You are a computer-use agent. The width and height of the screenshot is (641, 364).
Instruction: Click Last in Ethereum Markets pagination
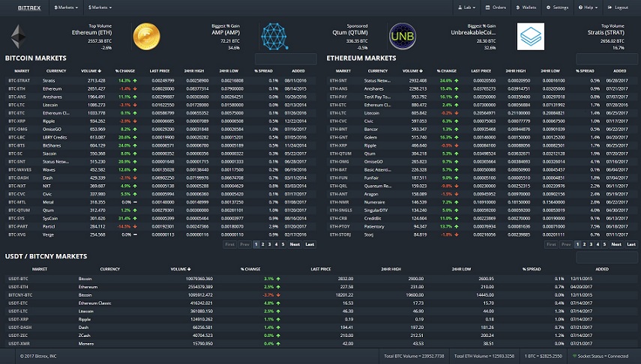coord(631,244)
